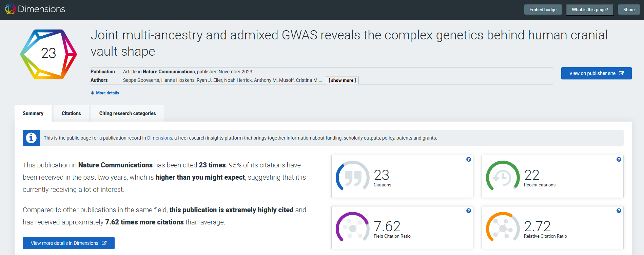Click the purple Field Citation Ratio network icon
Screen dimensions: 644x255
tap(352, 228)
